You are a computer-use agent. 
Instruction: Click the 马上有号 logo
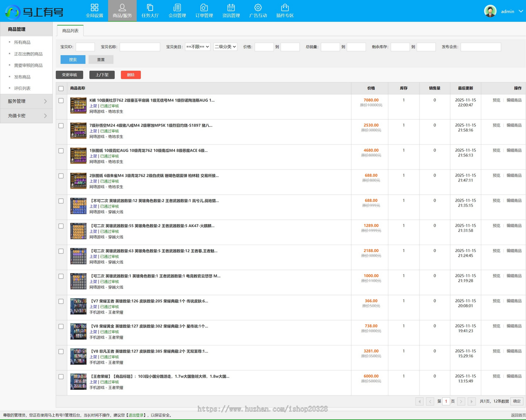pos(34,11)
